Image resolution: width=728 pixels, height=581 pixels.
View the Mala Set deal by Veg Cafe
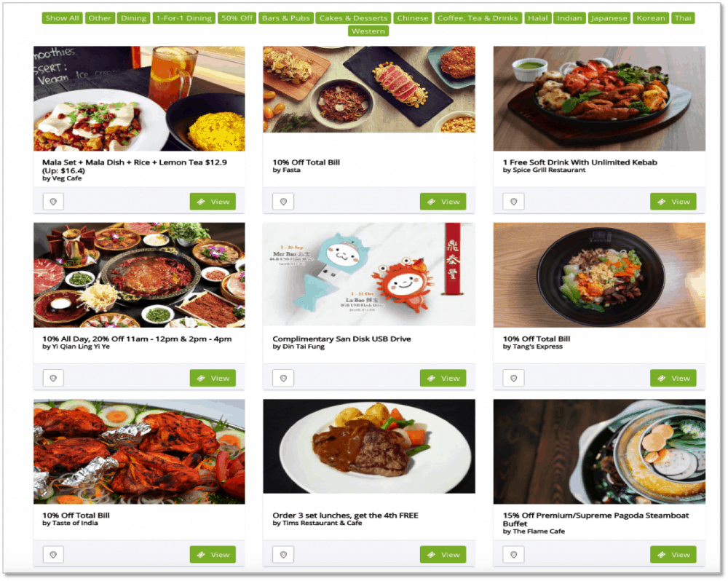[213, 202]
